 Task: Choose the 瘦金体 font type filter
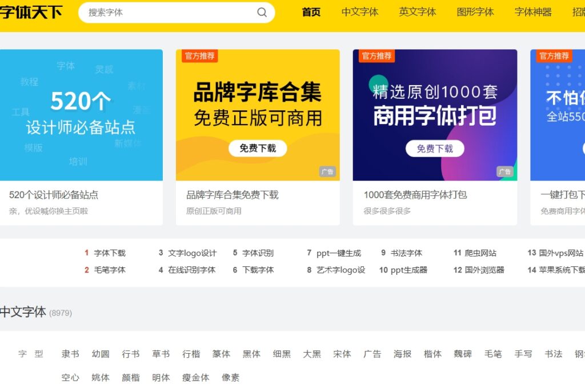[x=196, y=377]
